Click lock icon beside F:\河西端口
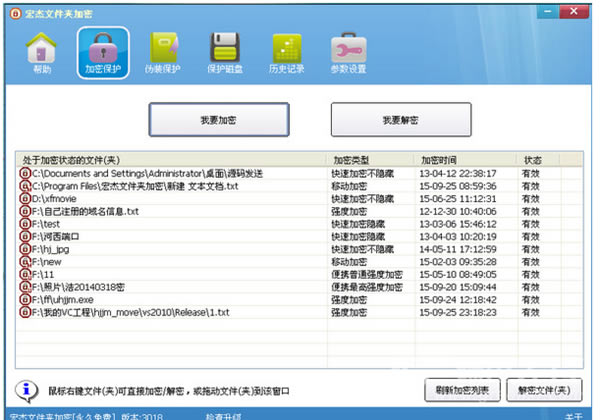 coord(25,236)
